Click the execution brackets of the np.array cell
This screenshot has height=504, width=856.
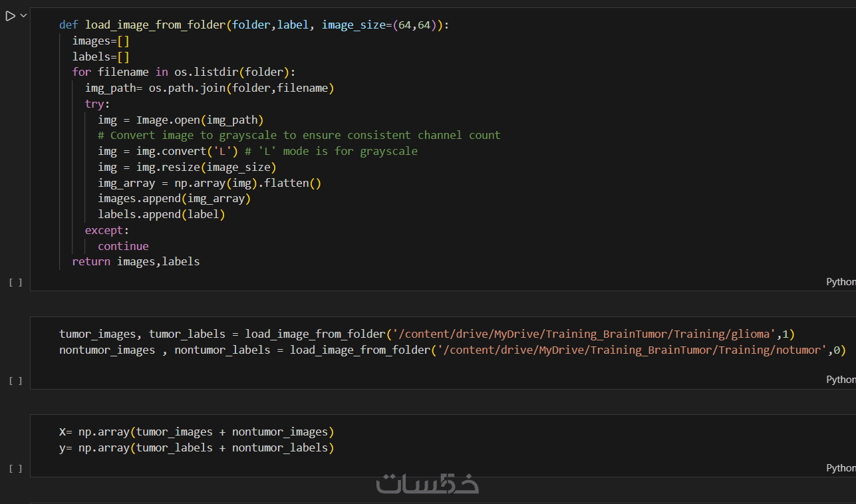click(15, 469)
